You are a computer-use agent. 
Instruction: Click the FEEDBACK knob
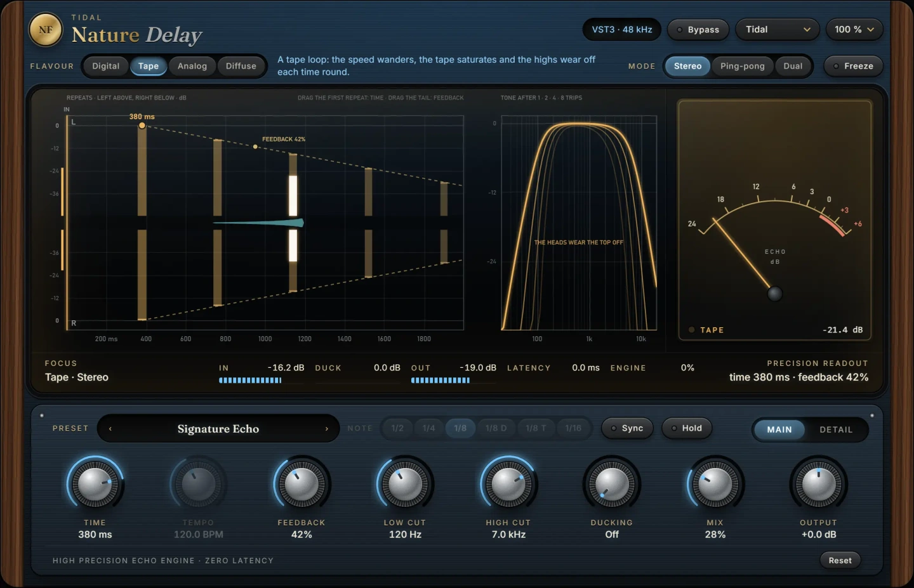pos(301,485)
